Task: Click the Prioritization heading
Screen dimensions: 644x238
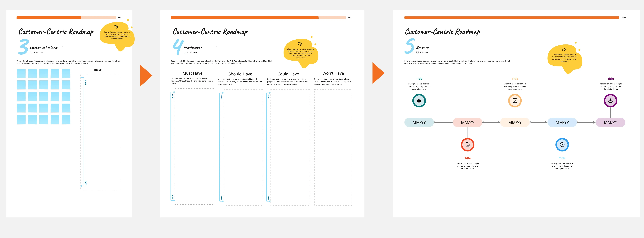Action: (x=193, y=47)
